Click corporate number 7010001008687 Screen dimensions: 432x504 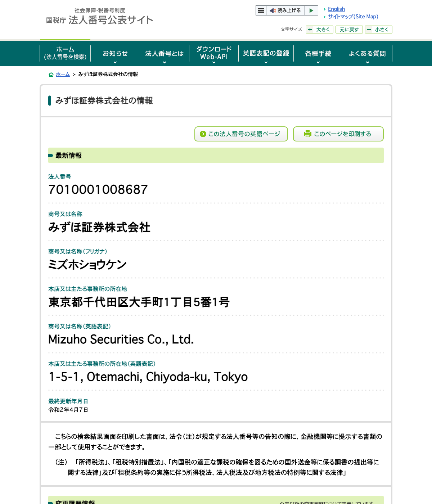coord(98,189)
